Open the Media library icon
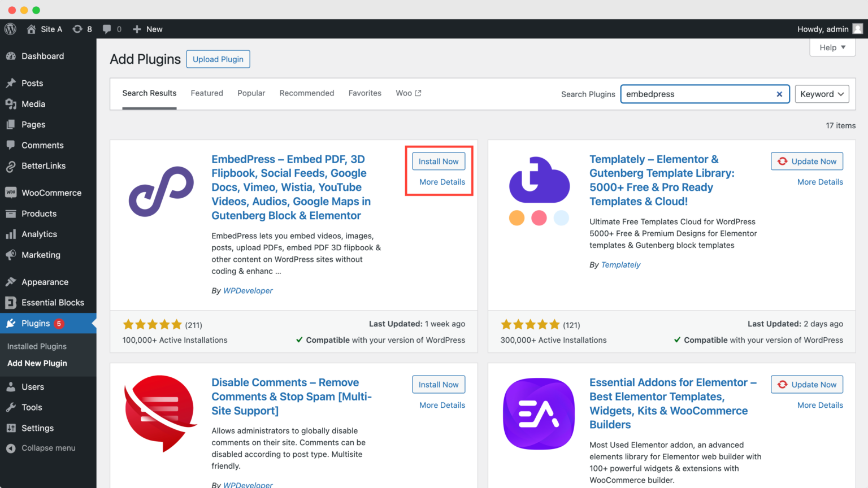This screenshot has width=868, height=488. click(x=12, y=104)
